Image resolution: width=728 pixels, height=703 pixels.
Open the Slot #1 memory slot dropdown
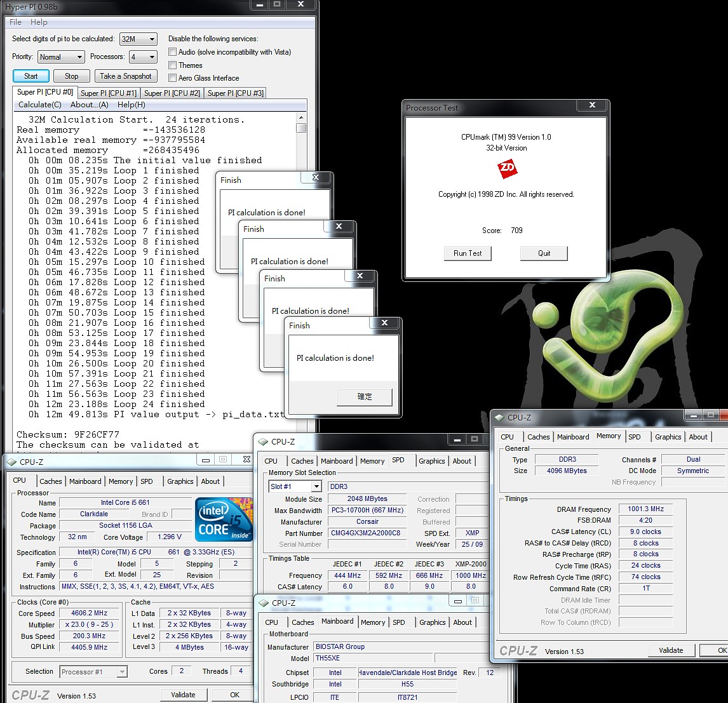295,486
